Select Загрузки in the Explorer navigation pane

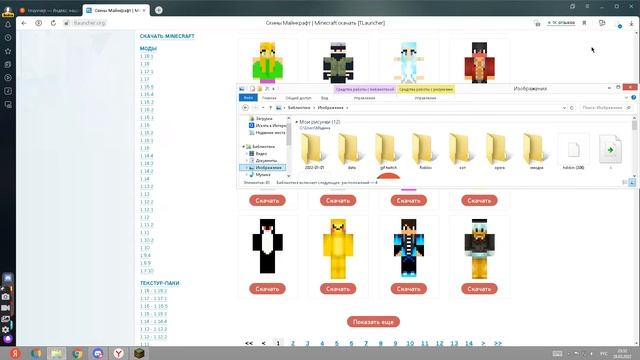260,118
